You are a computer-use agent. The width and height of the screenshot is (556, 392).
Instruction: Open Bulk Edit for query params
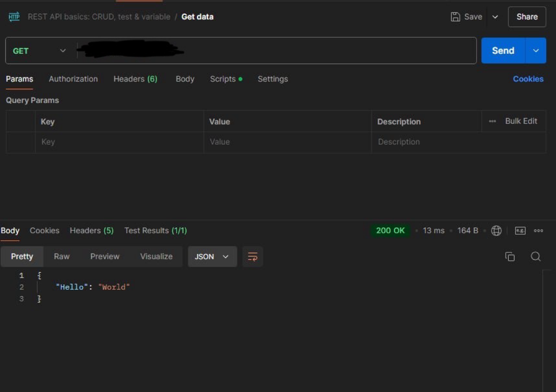[521, 121]
